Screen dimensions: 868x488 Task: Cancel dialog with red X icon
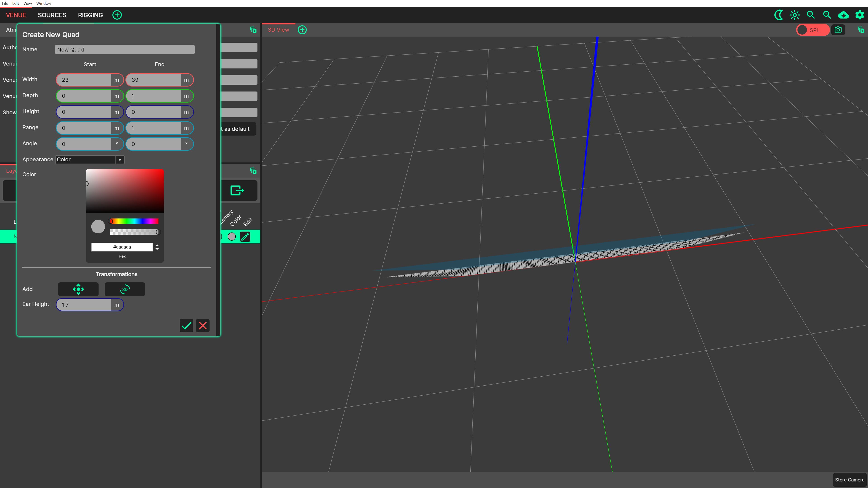coord(203,325)
